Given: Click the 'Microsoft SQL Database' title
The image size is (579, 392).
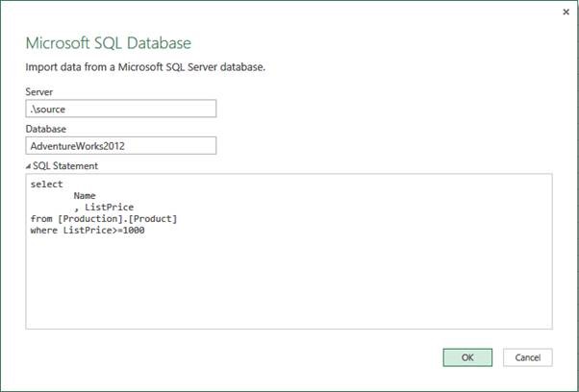Looking at the screenshot, I should pos(109,43).
